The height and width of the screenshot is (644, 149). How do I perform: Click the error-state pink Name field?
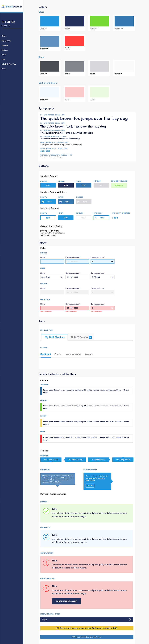click(52, 308)
